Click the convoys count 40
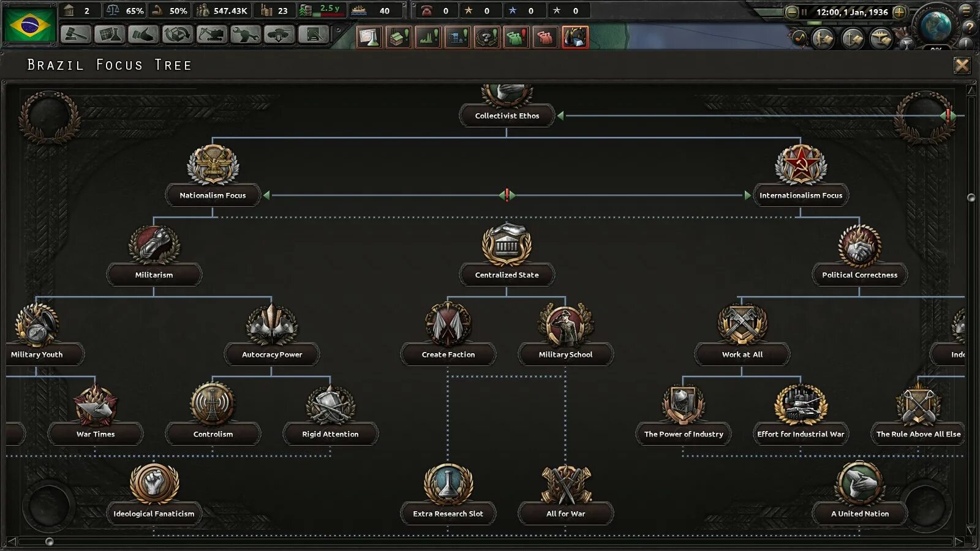Screen dimensions: 980x551 (375, 10)
